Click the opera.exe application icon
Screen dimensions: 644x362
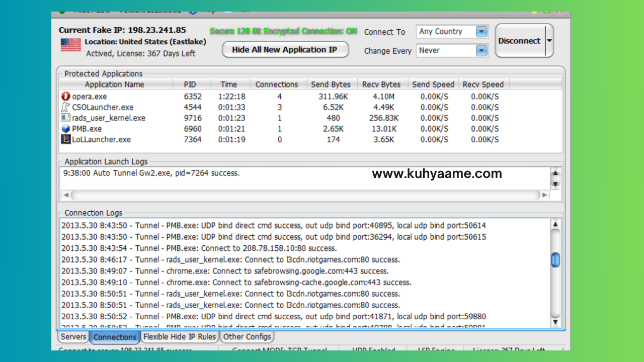coord(65,96)
